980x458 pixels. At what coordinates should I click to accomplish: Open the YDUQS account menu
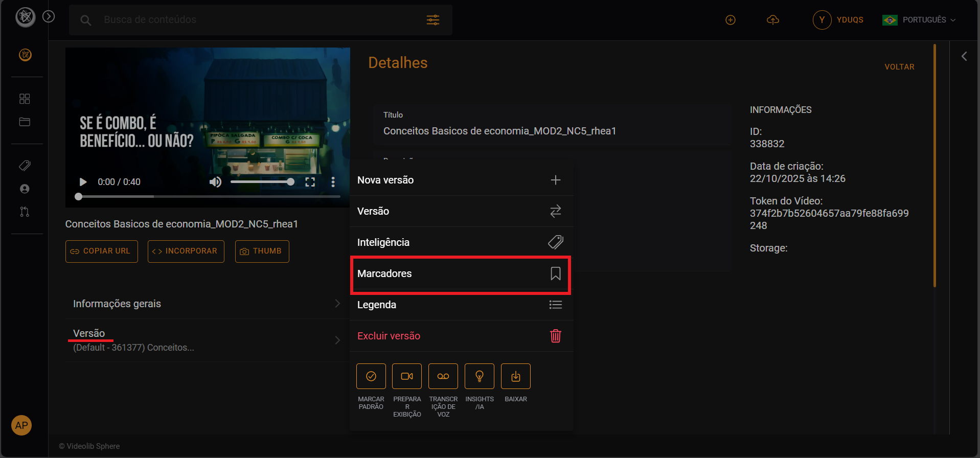click(838, 20)
